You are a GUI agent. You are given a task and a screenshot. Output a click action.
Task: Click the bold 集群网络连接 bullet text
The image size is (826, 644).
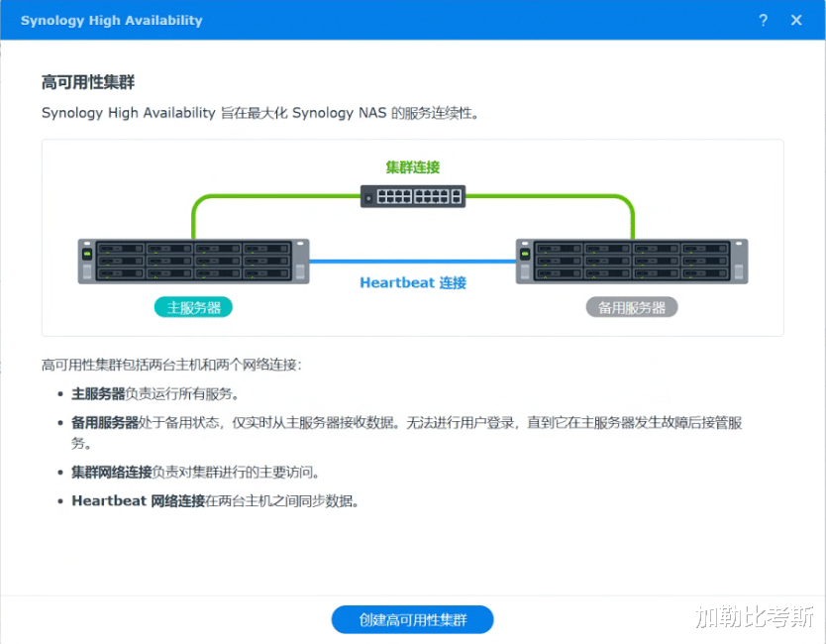coord(112,472)
